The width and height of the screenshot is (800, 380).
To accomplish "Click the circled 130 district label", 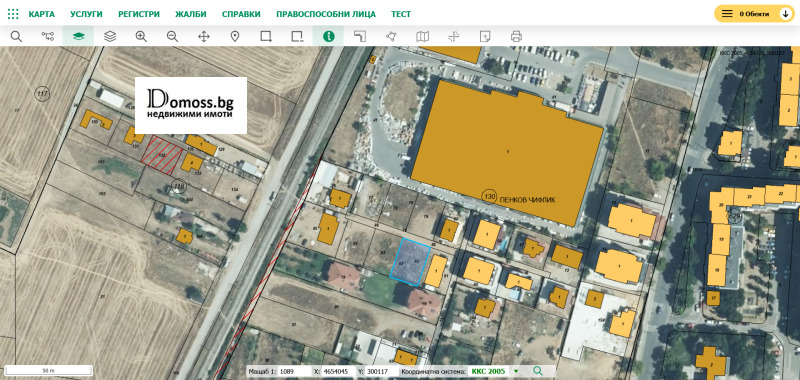I will [x=490, y=196].
